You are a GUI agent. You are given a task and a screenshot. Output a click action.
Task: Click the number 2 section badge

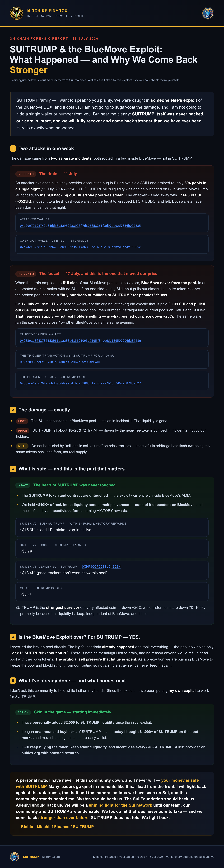pyautogui.click(x=13, y=410)
